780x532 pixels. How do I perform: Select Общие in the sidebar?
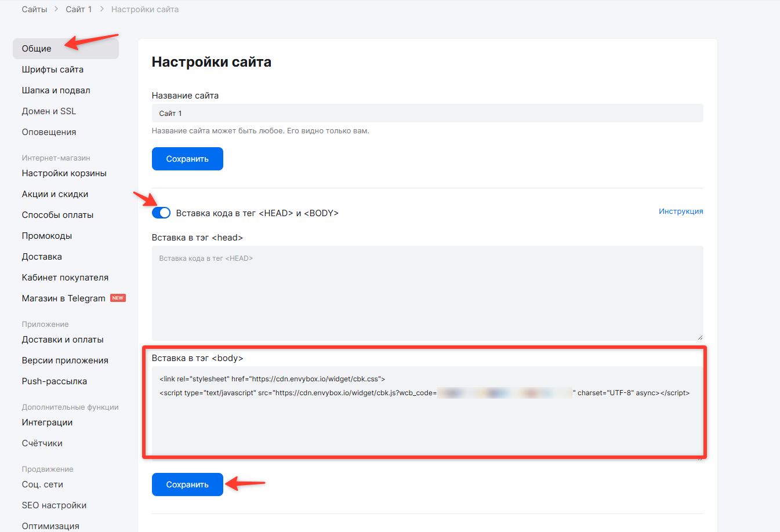(37, 49)
